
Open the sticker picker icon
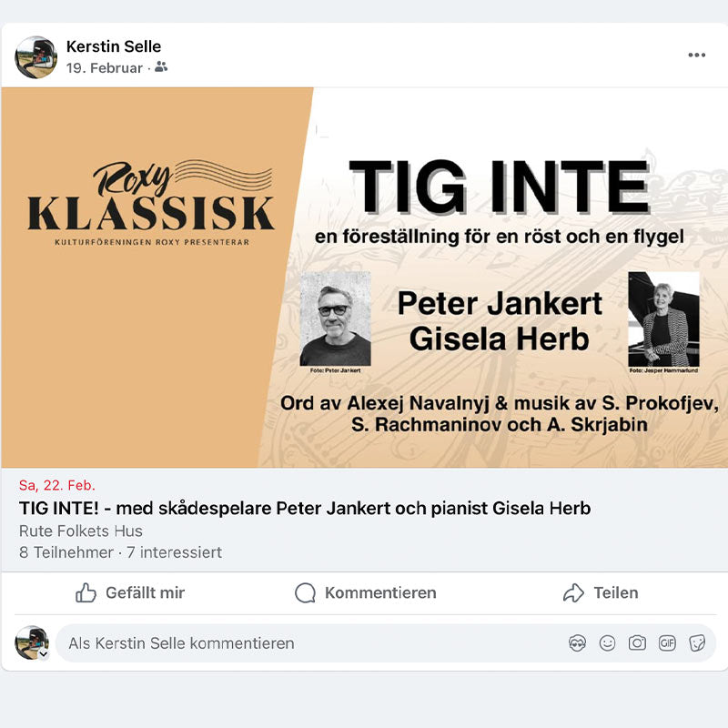(697, 643)
